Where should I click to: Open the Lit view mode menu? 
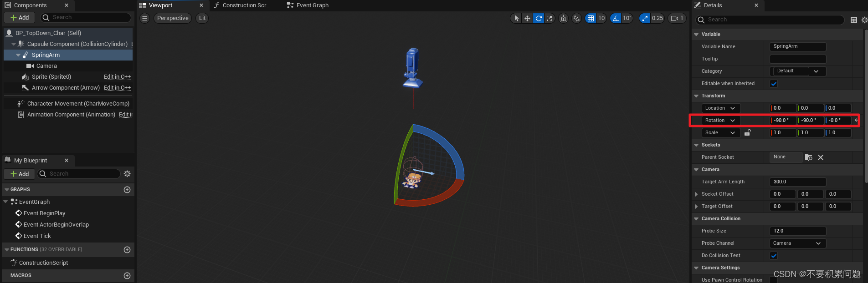coord(202,18)
